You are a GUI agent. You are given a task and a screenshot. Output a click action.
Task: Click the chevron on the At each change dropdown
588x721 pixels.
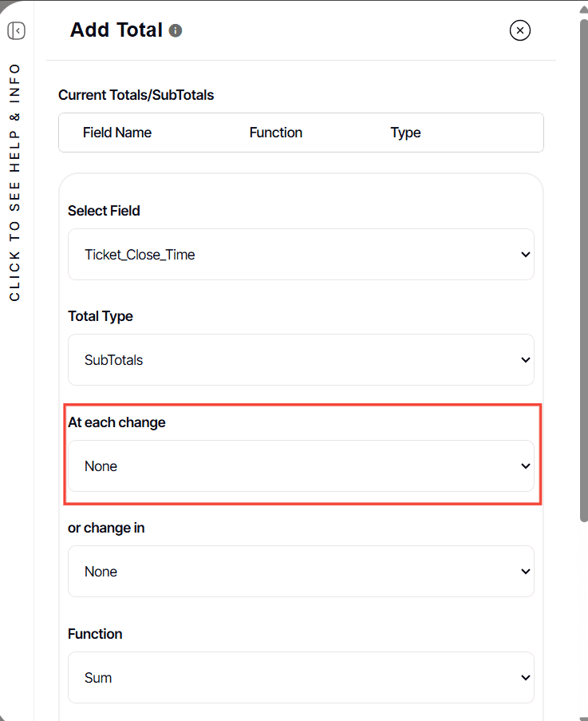coord(525,465)
